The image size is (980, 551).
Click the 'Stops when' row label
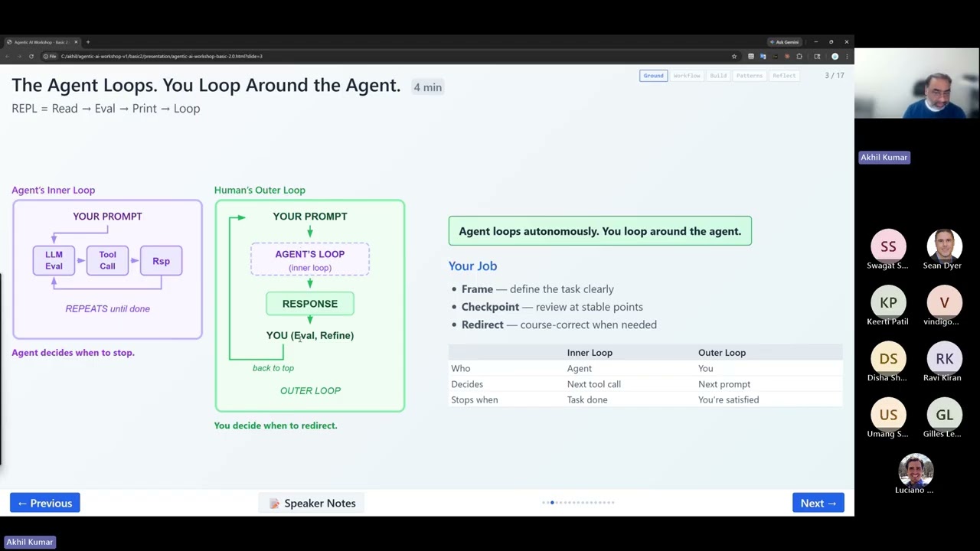[475, 399]
